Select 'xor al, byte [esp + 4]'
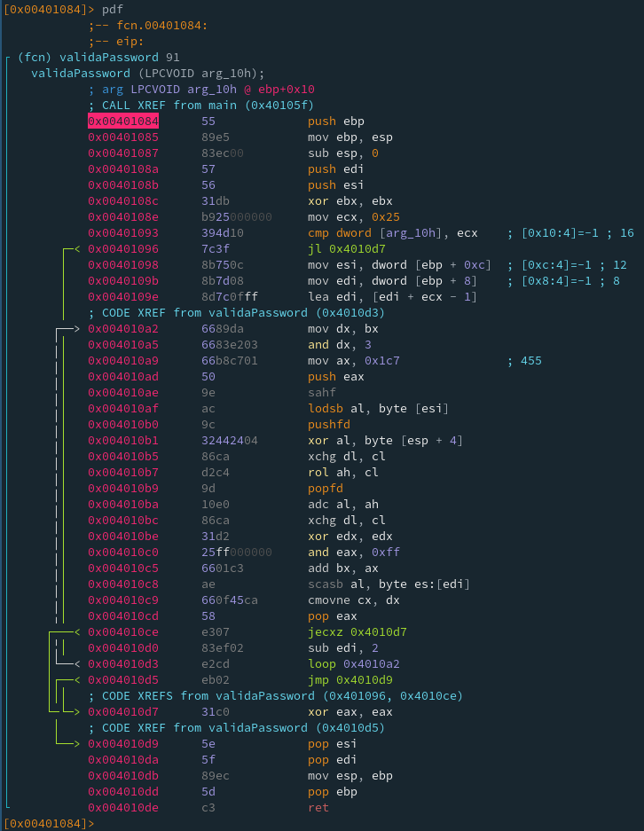 385,441
